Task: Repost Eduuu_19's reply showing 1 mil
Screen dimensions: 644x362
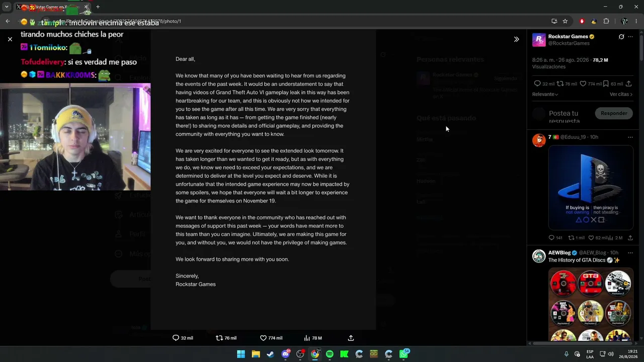Action: coord(571,238)
